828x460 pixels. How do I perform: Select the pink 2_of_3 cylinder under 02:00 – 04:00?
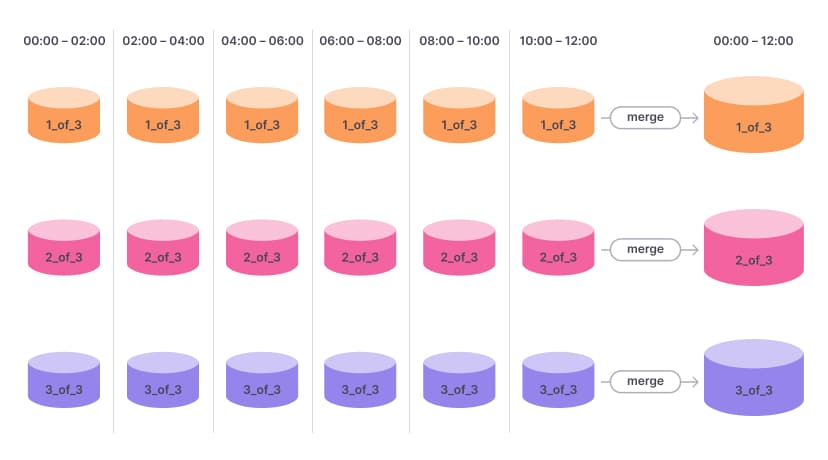click(x=163, y=248)
